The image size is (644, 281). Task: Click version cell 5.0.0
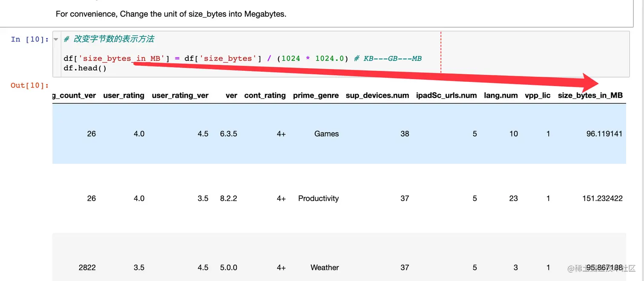(229, 268)
